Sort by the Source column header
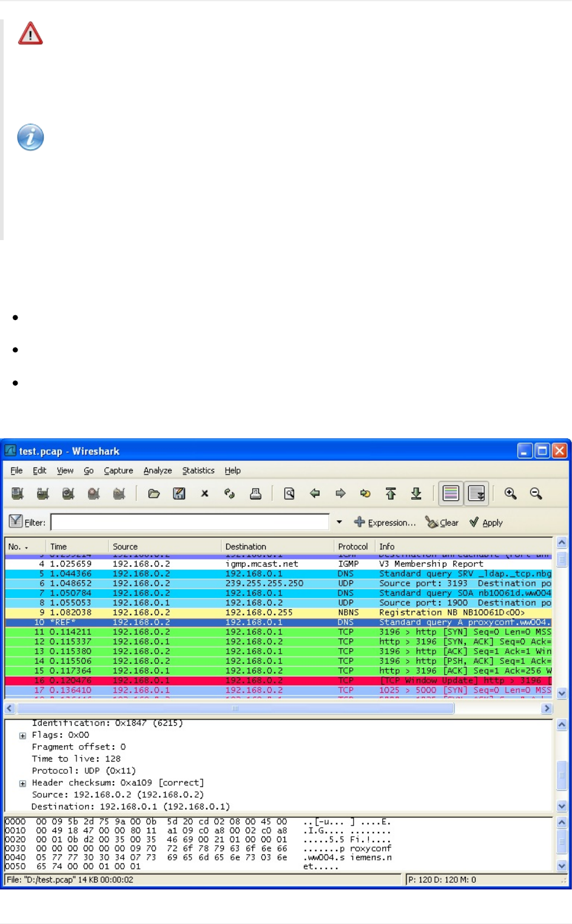Image resolution: width=572 pixels, height=924 pixels. [165, 546]
